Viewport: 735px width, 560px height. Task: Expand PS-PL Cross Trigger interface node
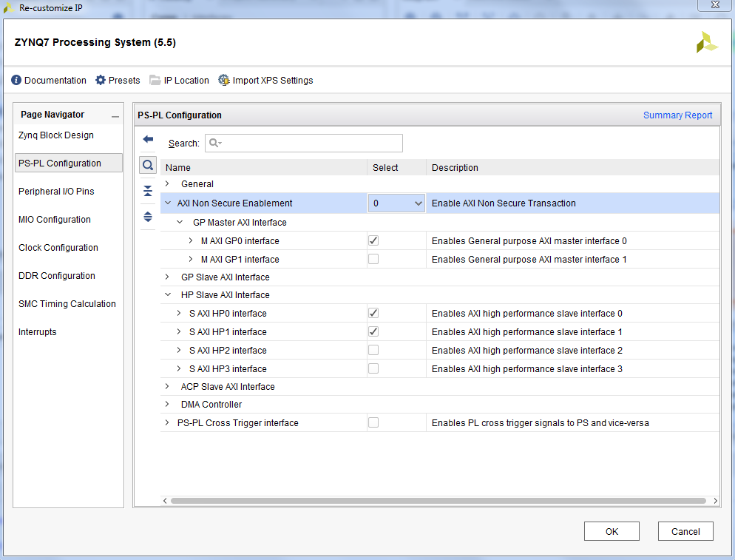(167, 422)
